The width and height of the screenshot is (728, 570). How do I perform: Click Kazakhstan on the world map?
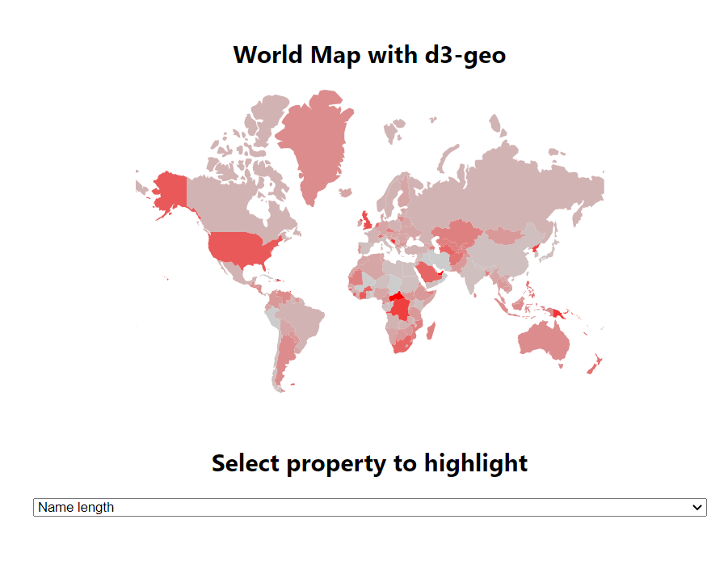(x=457, y=231)
